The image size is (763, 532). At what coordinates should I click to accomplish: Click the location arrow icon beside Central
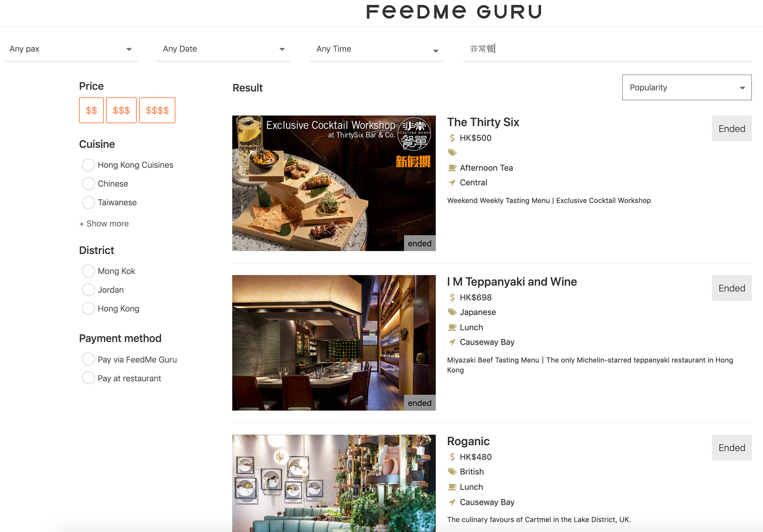[x=452, y=183]
